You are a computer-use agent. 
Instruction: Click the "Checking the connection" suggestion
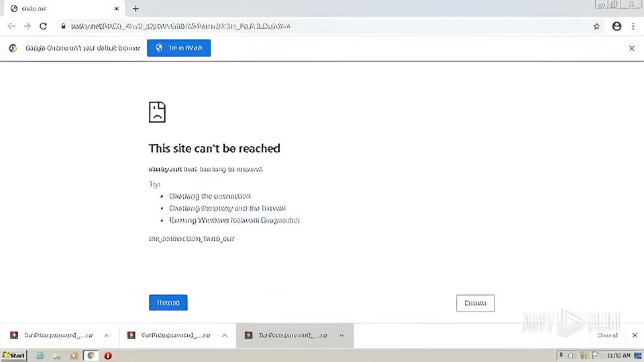pos(210,196)
